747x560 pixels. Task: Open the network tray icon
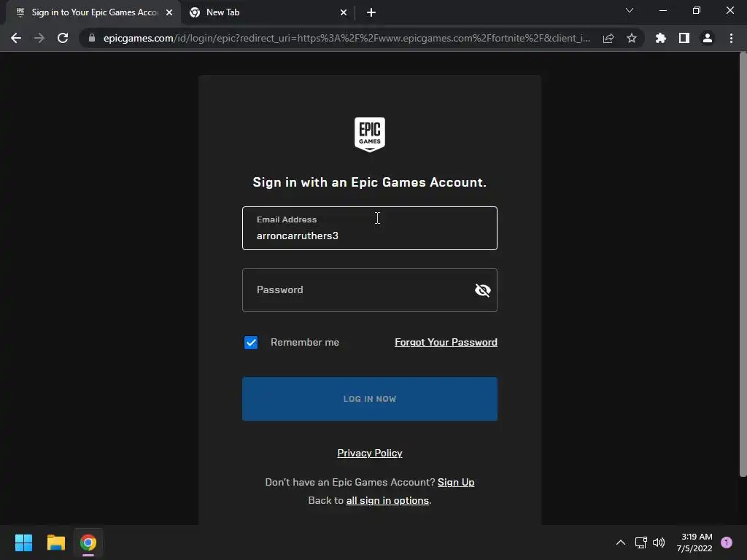pyautogui.click(x=640, y=542)
